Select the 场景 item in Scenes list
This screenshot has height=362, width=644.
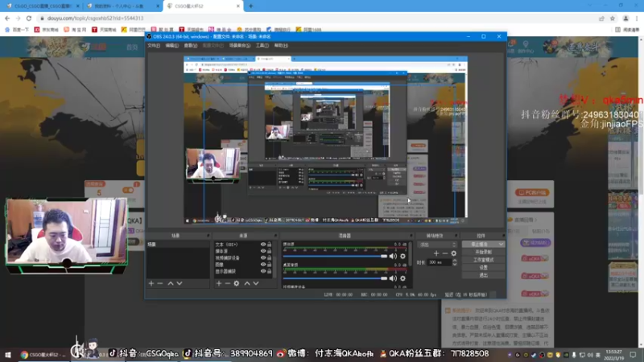(x=178, y=245)
